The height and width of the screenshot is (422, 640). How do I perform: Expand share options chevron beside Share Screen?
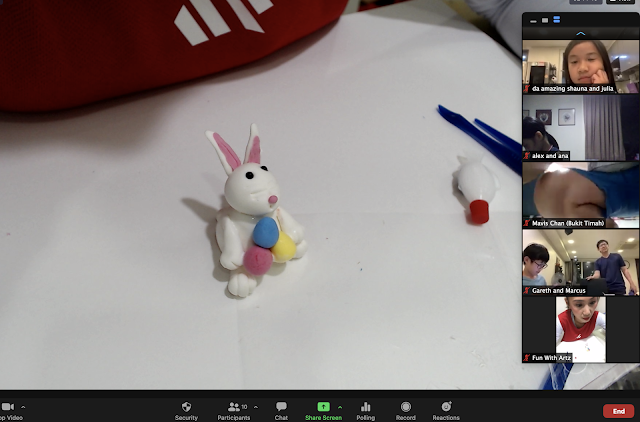click(340, 407)
